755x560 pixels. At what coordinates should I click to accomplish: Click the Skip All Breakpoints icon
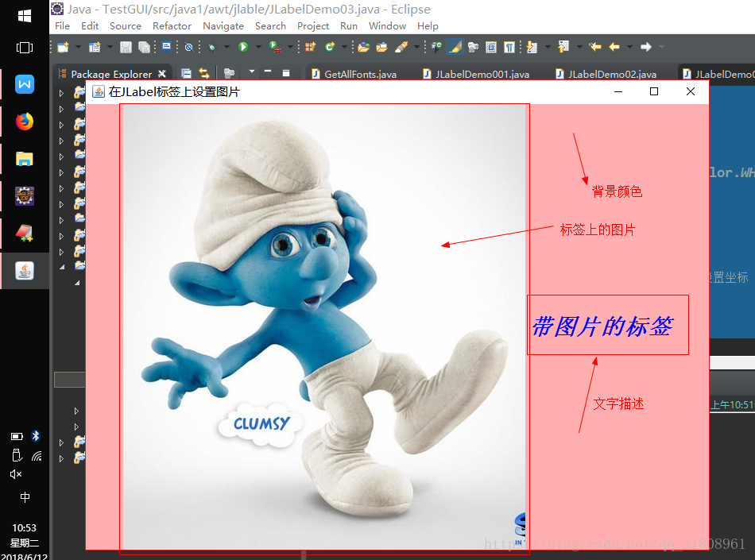(x=189, y=47)
